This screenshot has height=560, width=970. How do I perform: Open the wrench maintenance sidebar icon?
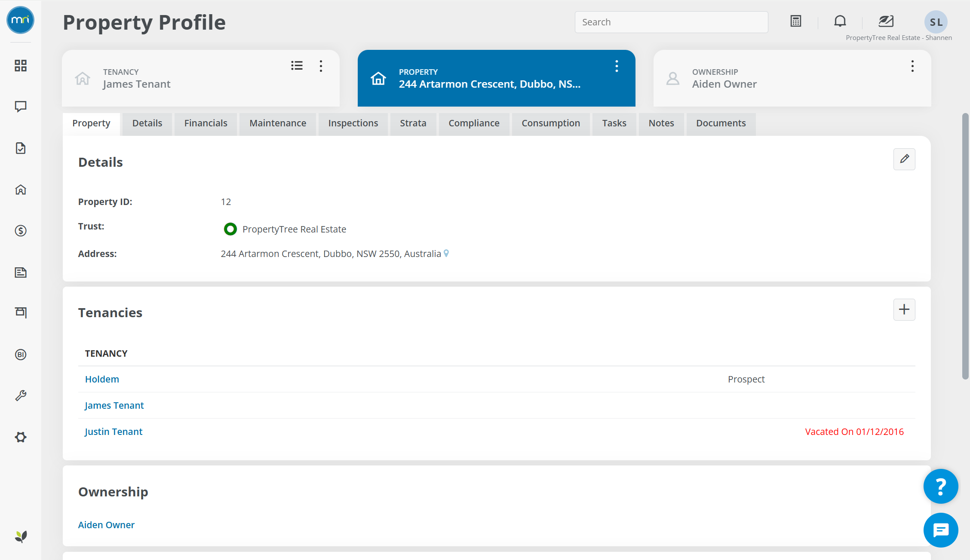pyautogui.click(x=21, y=395)
